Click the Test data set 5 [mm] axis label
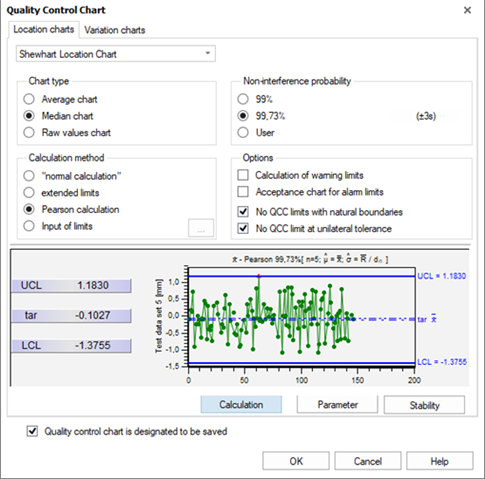The width and height of the screenshot is (485, 479). pos(159,316)
